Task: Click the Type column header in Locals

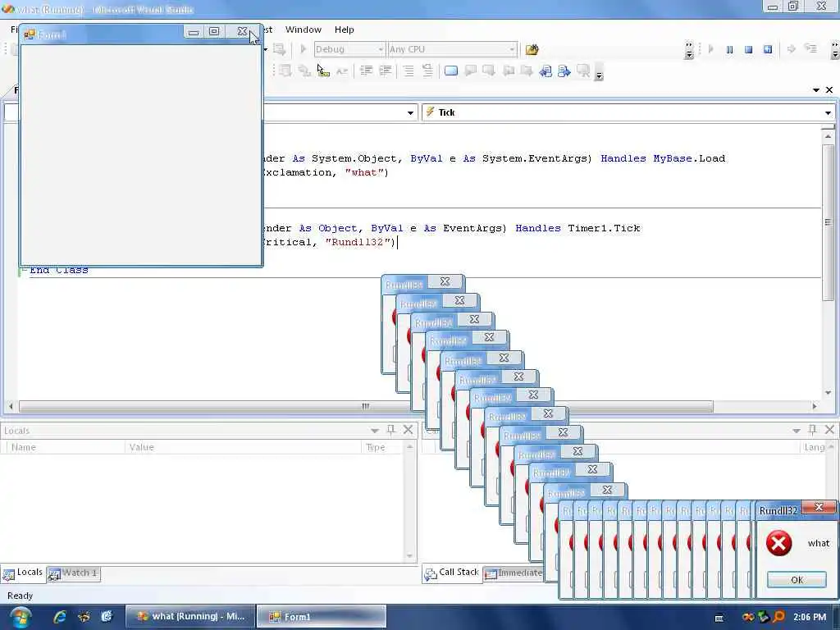Action: pos(381,447)
